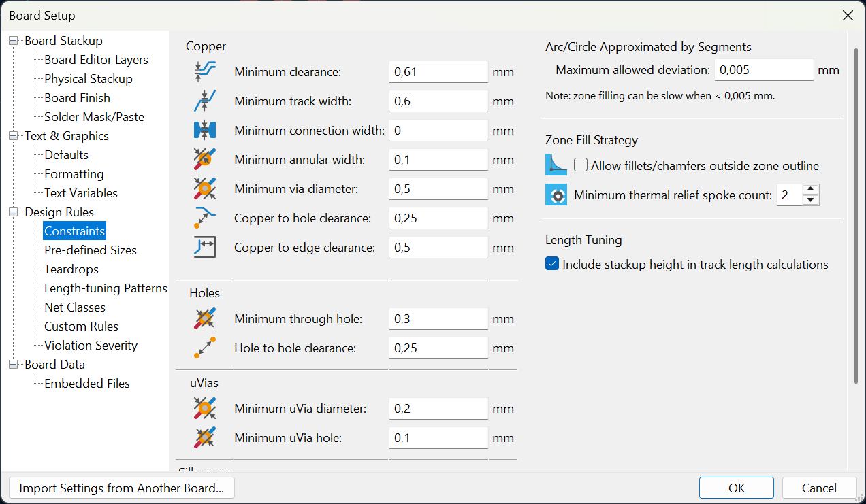Increase the thermal relief spoke count
The image size is (866, 504).
pyautogui.click(x=810, y=190)
